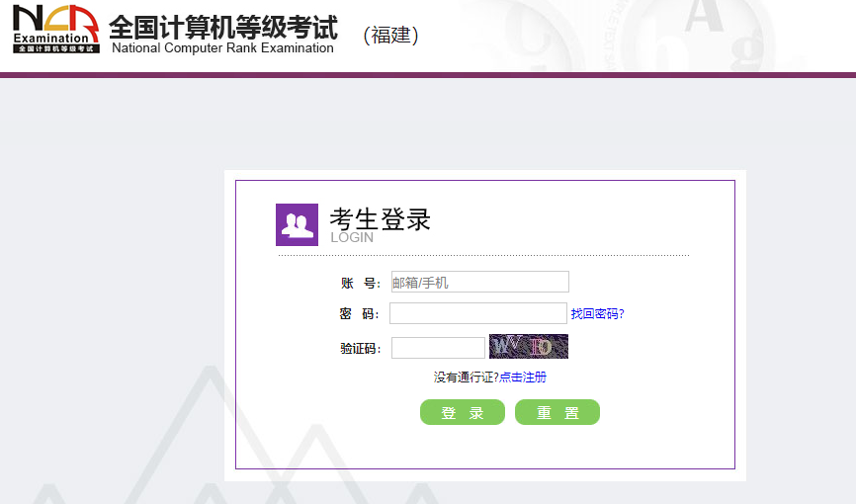Viewport: 856px width, 504px height.
Task: Click the gray LOGIN subtitle text
Action: [352, 237]
